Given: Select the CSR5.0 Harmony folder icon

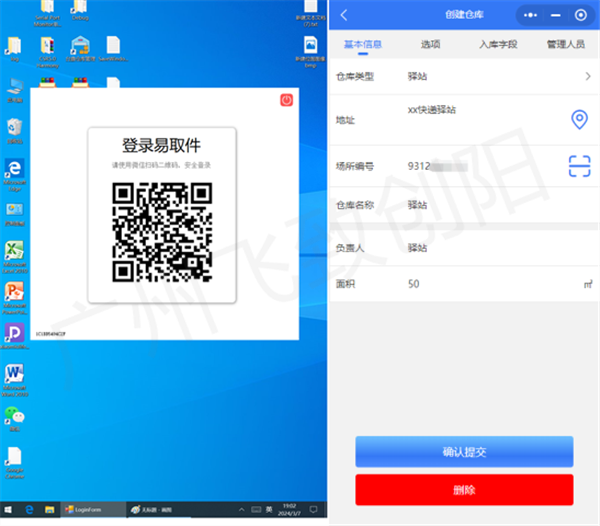Looking at the screenshot, I should point(47,52).
